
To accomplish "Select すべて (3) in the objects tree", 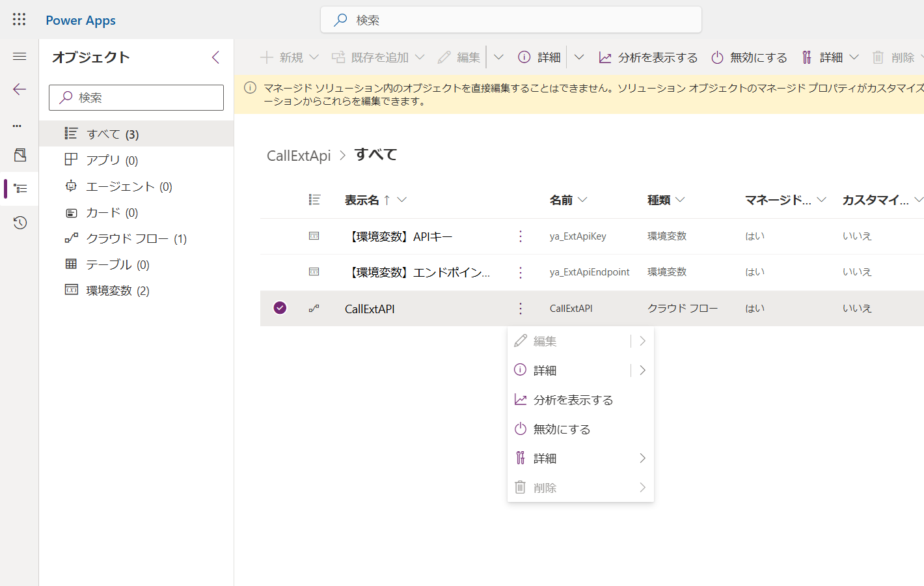I will pyautogui.click(x=137, y=134).
